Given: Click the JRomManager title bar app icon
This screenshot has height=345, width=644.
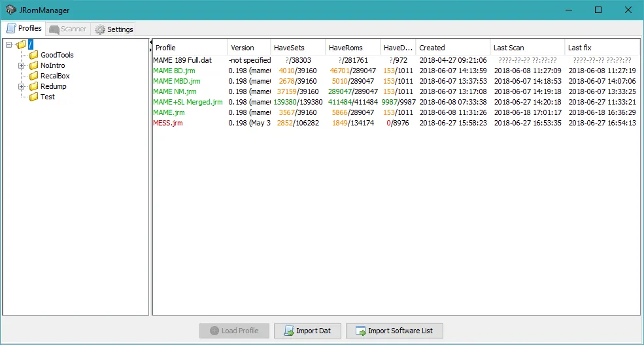Looking at the screenshot, I should pos(10,10).
